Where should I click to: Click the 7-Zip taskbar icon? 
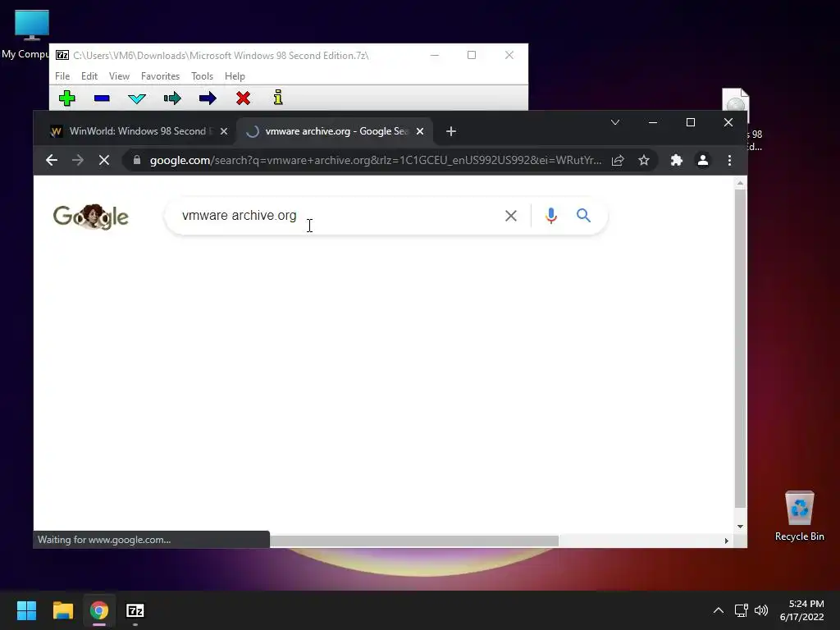click(135, 610)
